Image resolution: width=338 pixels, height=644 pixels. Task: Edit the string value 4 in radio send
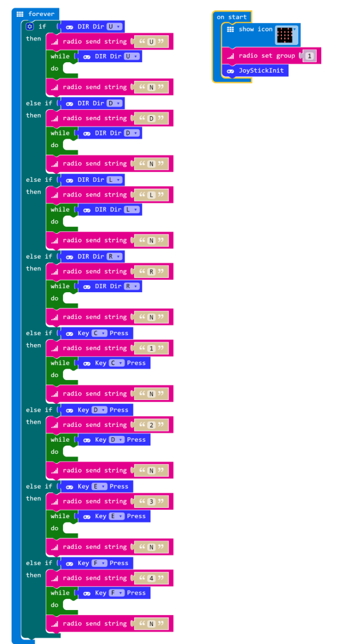[x=151, y=578]
